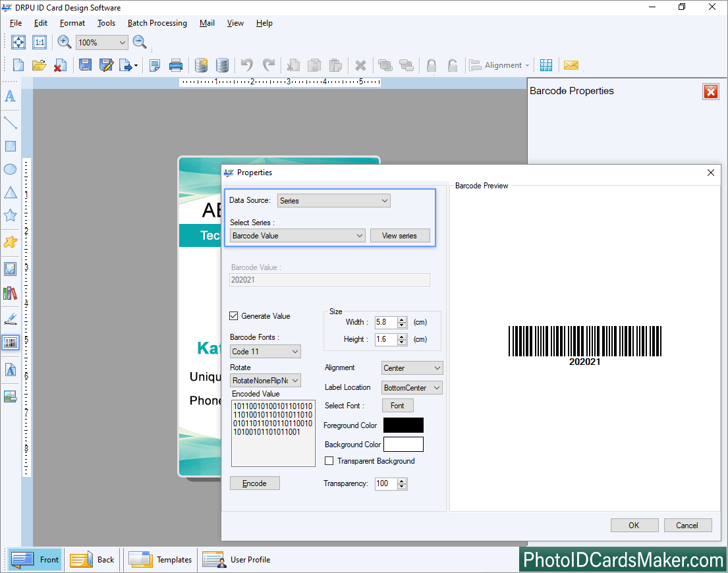
Task: Increase the Width stepper value
Action: click(402, 319)
